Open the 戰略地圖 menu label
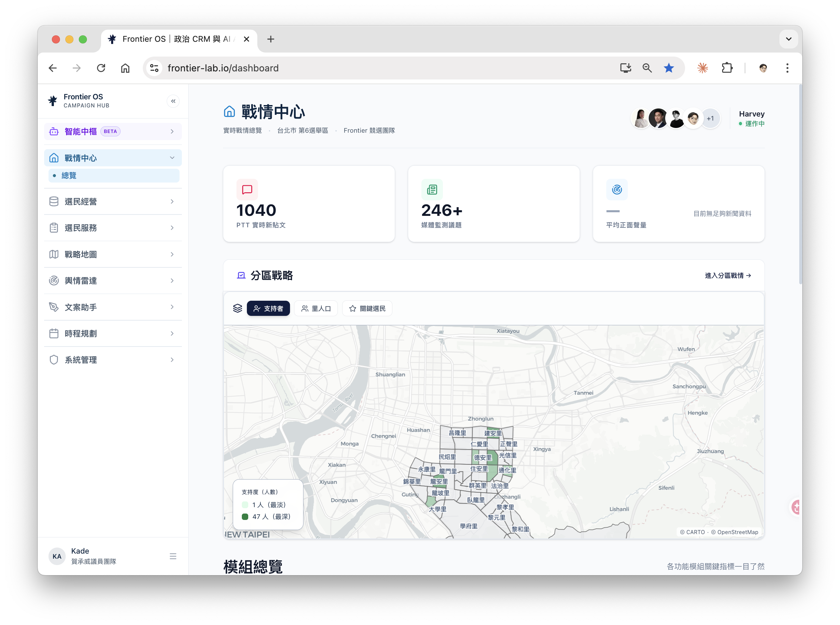Image resolution: width=840 pixels, height=625 pixels. 80,254
